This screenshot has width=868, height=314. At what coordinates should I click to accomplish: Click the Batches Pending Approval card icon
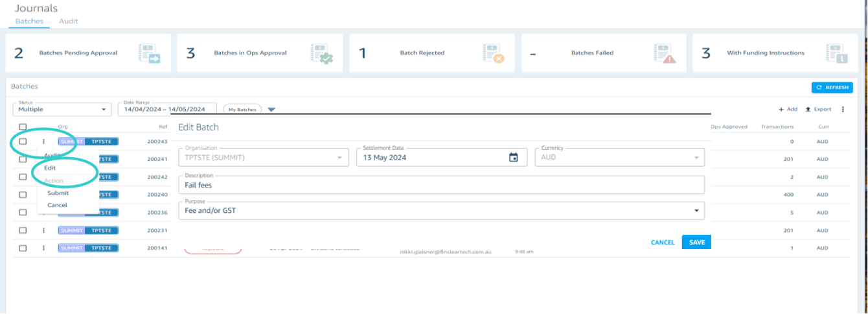pos(149,53)
